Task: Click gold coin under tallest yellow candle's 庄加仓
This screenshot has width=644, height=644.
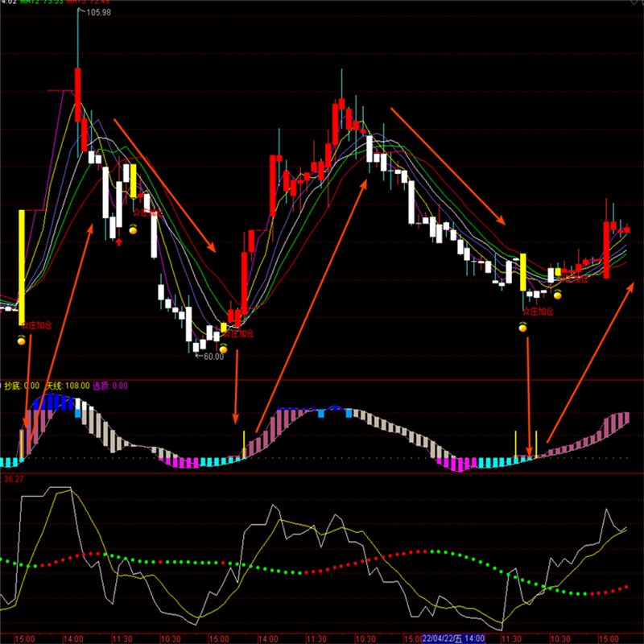Action: coord(22,340)
